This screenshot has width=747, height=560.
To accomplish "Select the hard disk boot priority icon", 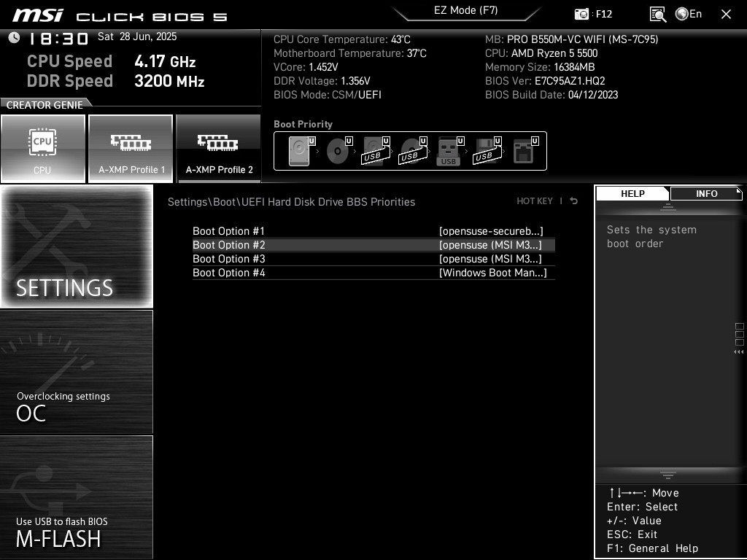I will (x=298, y=151).
